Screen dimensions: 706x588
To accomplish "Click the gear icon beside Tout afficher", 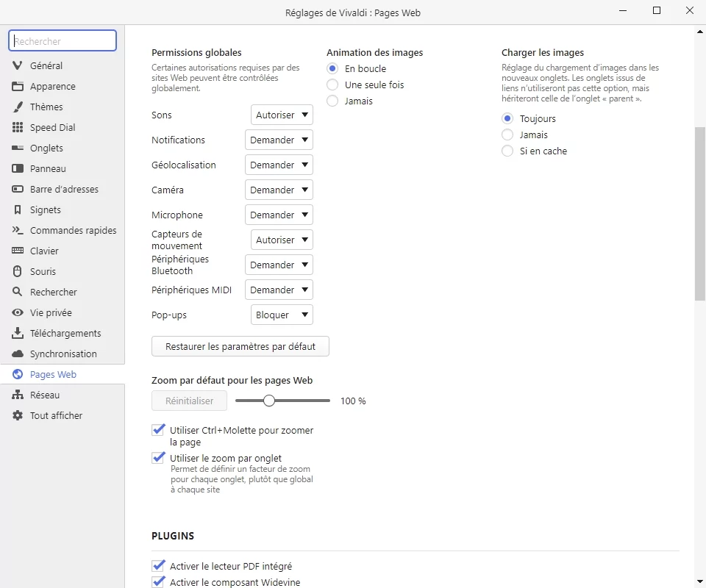I will (18, 415).
